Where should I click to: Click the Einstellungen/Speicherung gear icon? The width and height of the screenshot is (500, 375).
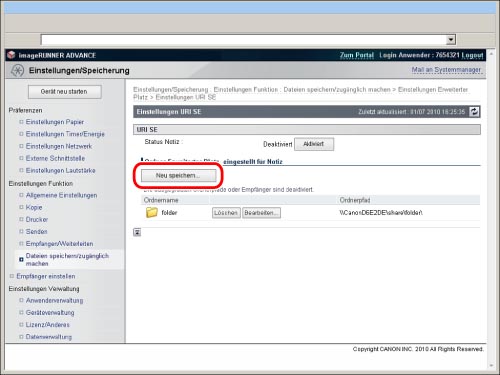[17, 71]
